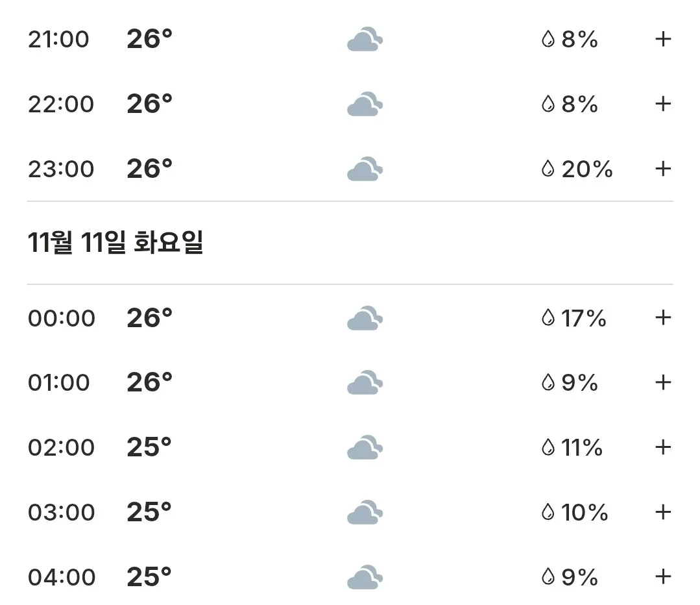Click the raindrop icon next to 17%
This screenshot has width=700, height=605.
pos(548,317)
